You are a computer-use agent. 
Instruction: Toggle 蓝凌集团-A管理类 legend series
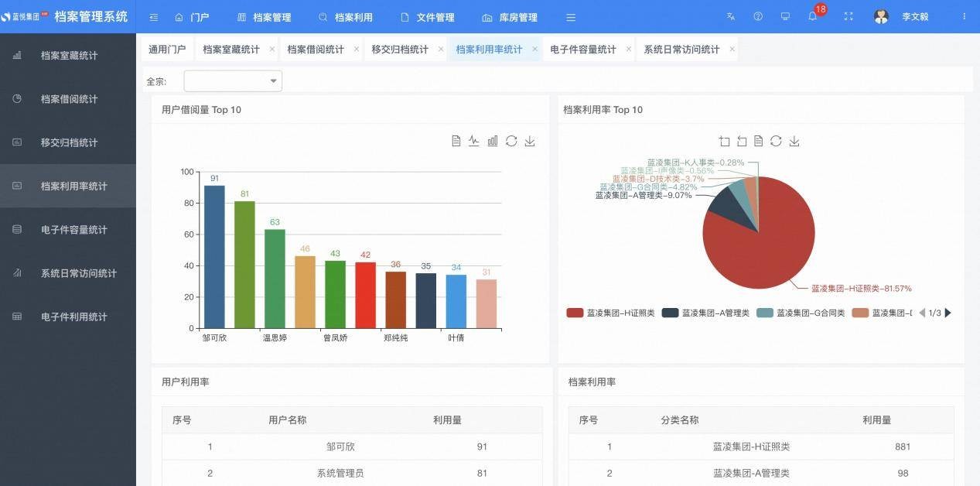(705, 313)
